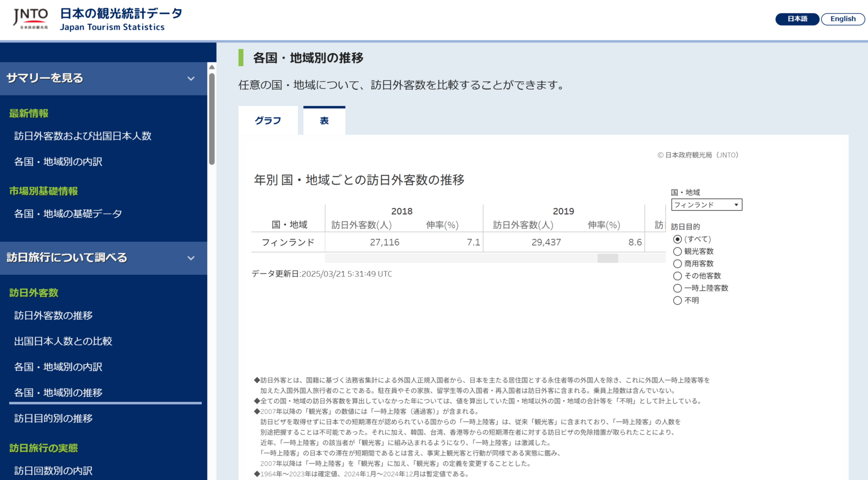Open 各国・地域別の内訳 under 最新情報
The width and height of the screenshot is (868, 480).
[x=58, y=161]
